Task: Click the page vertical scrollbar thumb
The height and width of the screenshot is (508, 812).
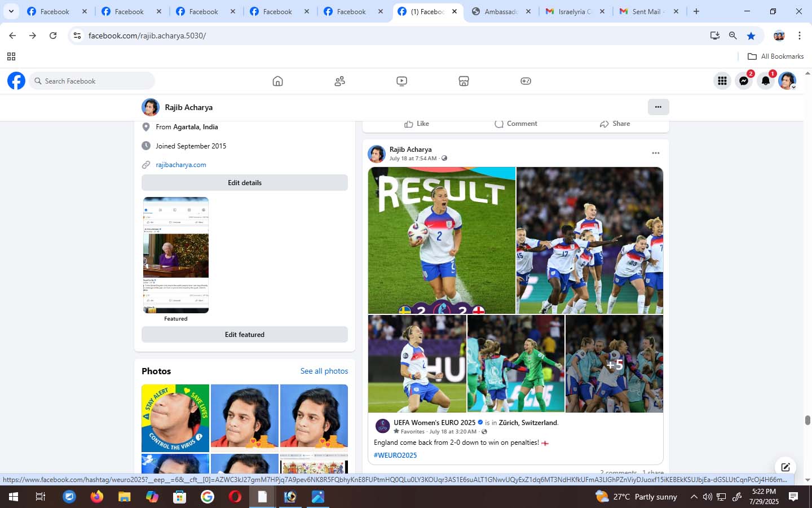Action: 807,421
